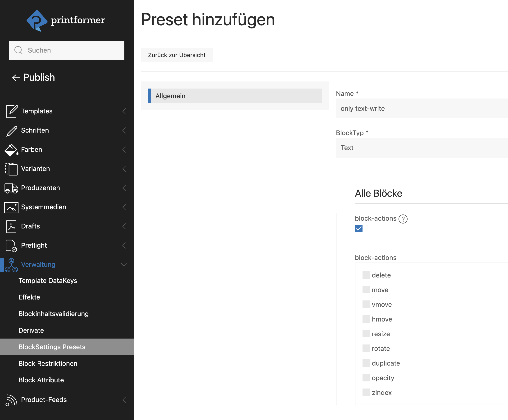
Task: Click the Drafts PDF icon
Action: (11, 226)
